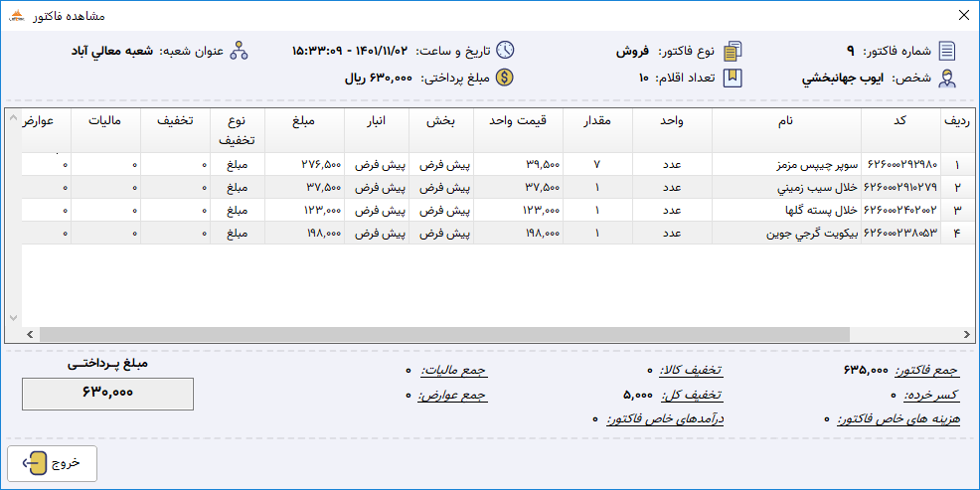Click the جمع مالیات label

pos(453,371)
